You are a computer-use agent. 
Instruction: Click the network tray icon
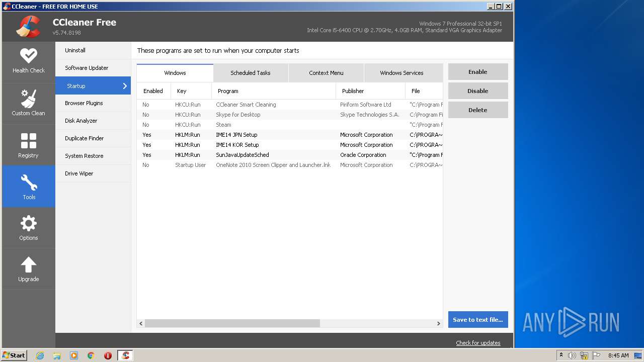click(584, 355)
